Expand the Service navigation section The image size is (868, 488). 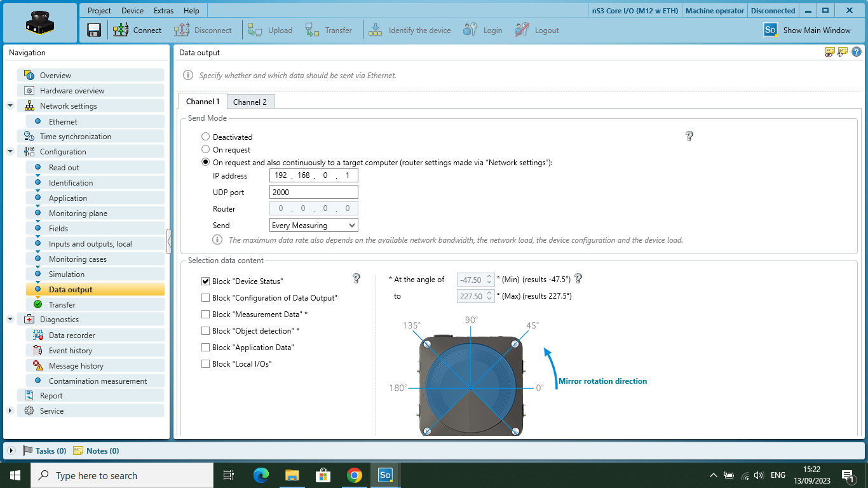coord(10,410)
